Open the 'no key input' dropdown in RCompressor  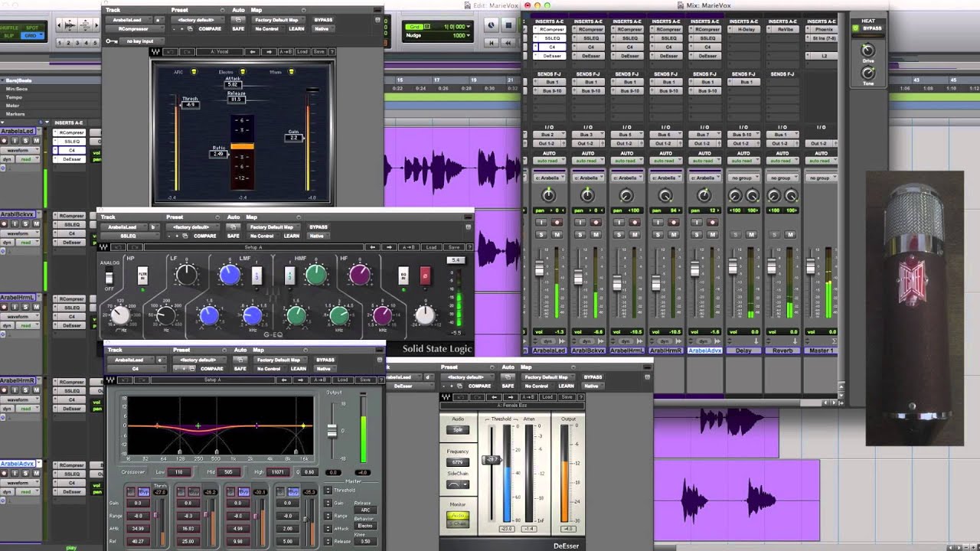[x=142, y=41]
